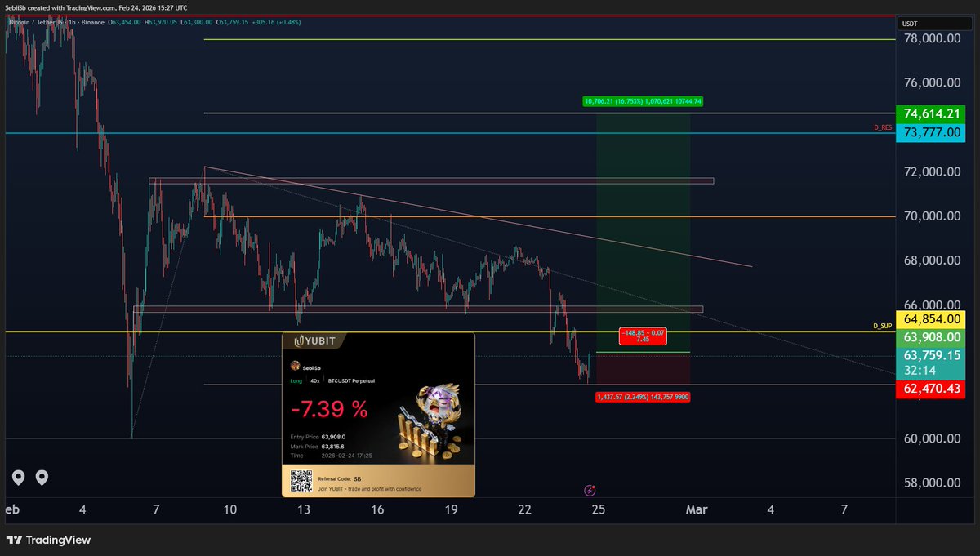
Task: Click the Long tag on the YUBIT card
Action: pos(296,381)
